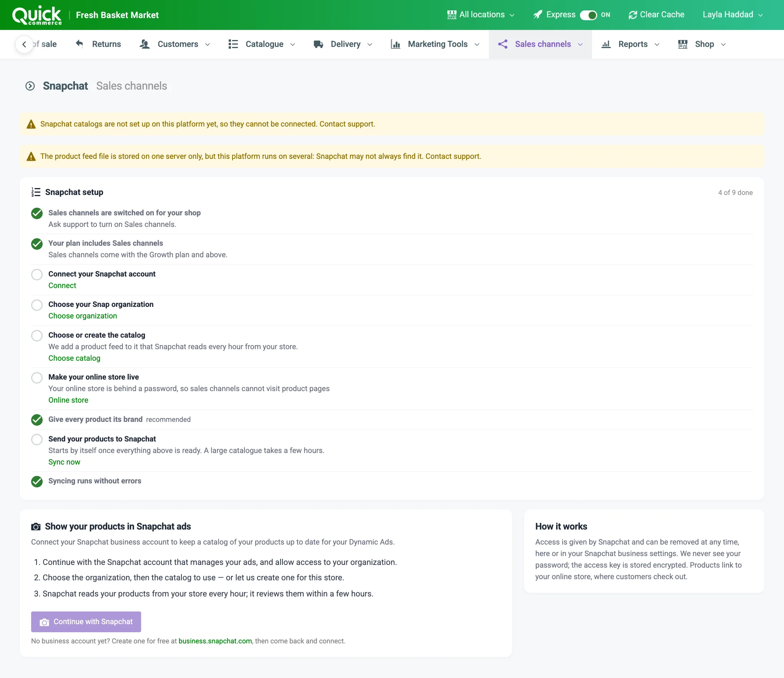Click the All locations store icon
Image resolution: width=784 pixels, height=678 pixels.
pyautogui.click(x=452, y=15)
